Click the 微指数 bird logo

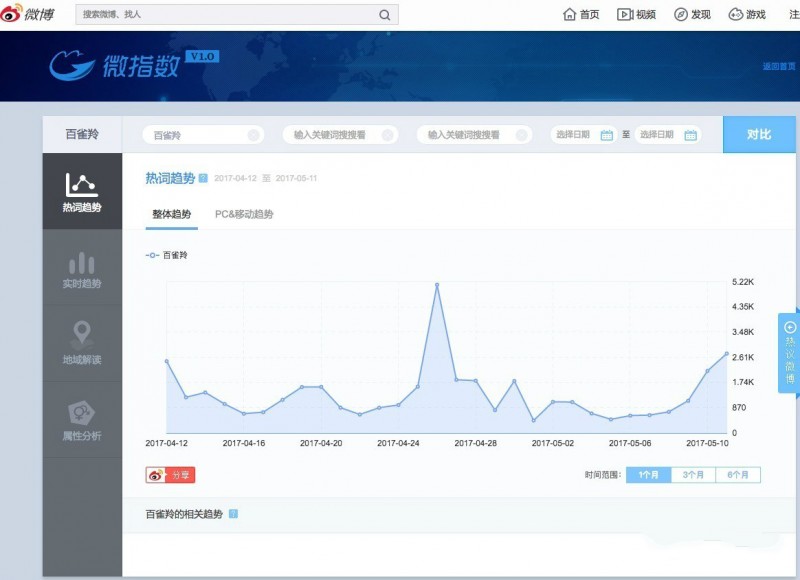click(x=72, y=65)
